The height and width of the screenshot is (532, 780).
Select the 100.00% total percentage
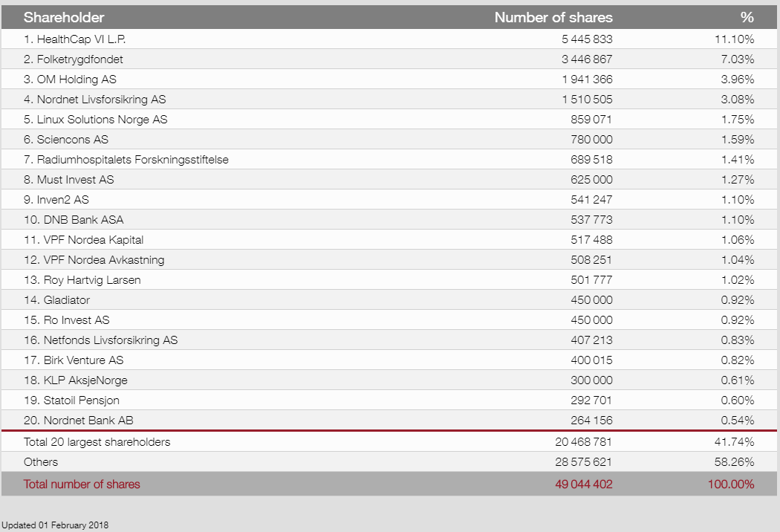[731, 484]
